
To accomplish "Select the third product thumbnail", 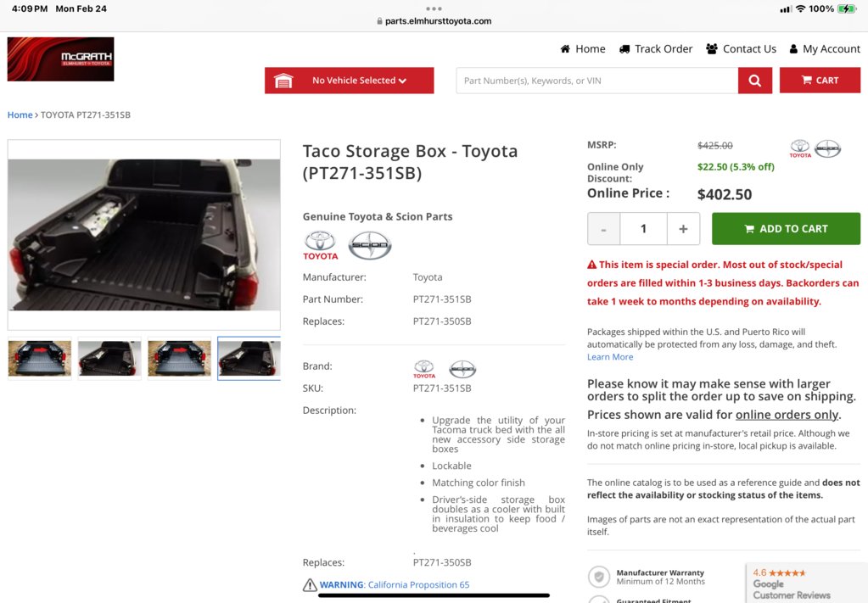I will (x=179, y=358).
